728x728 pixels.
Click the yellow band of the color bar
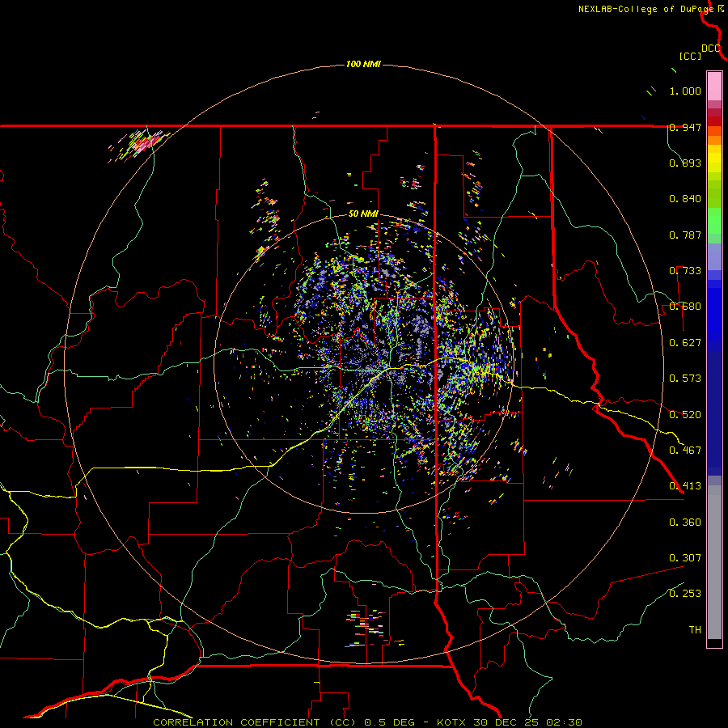click(714, 159)
